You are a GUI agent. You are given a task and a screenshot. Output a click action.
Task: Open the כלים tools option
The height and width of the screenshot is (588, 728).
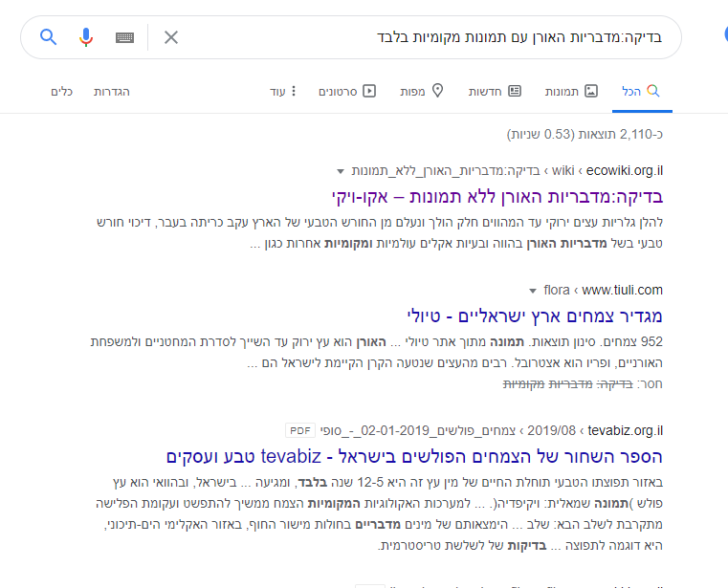[x=62, y=92]
